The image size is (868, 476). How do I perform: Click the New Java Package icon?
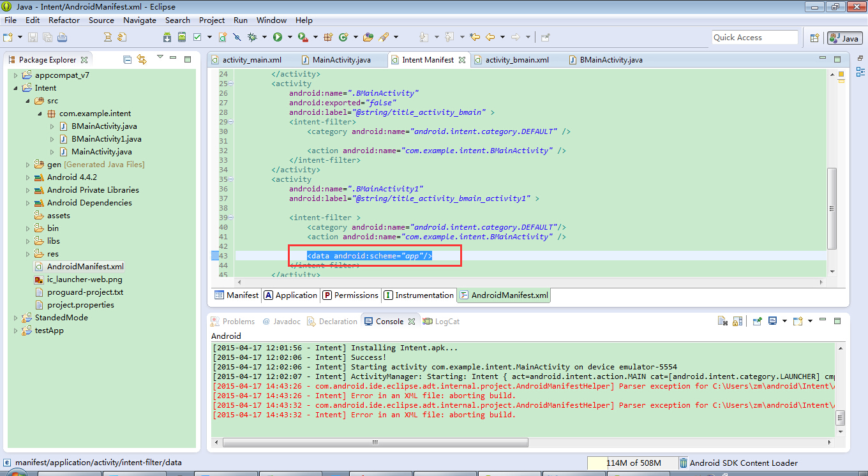(x=328, y=37)
